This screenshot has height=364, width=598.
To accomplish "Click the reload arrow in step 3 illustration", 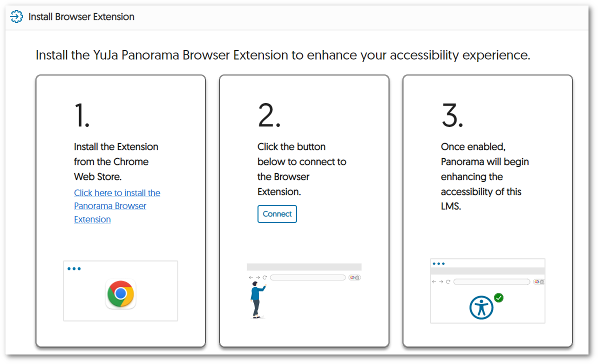I will click(x=448, y=282).
